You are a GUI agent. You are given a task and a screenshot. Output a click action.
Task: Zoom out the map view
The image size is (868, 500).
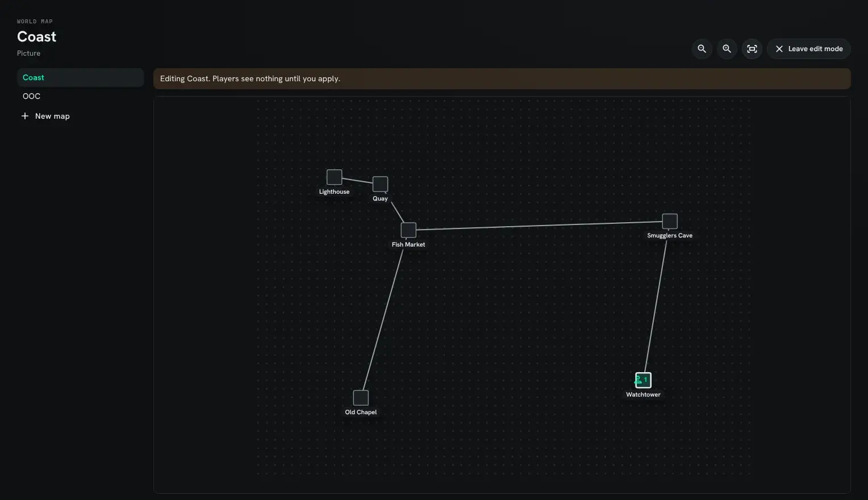click(702, 49)
